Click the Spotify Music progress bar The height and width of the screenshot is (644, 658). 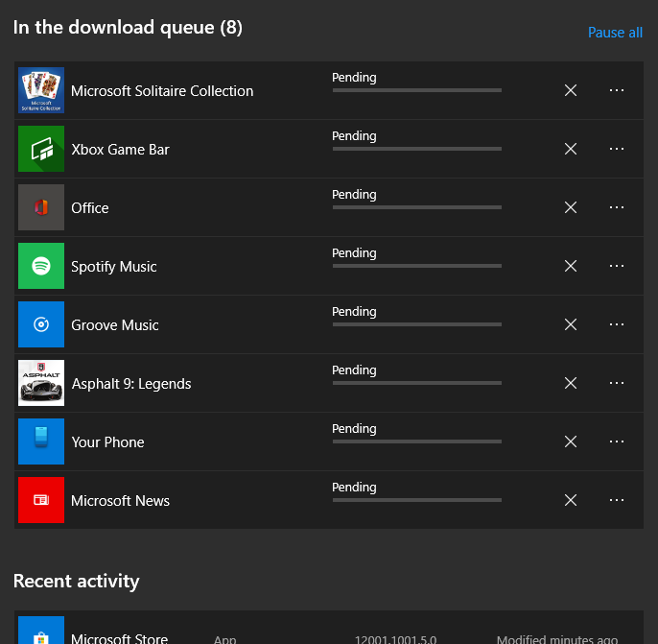tap(417, 266)
